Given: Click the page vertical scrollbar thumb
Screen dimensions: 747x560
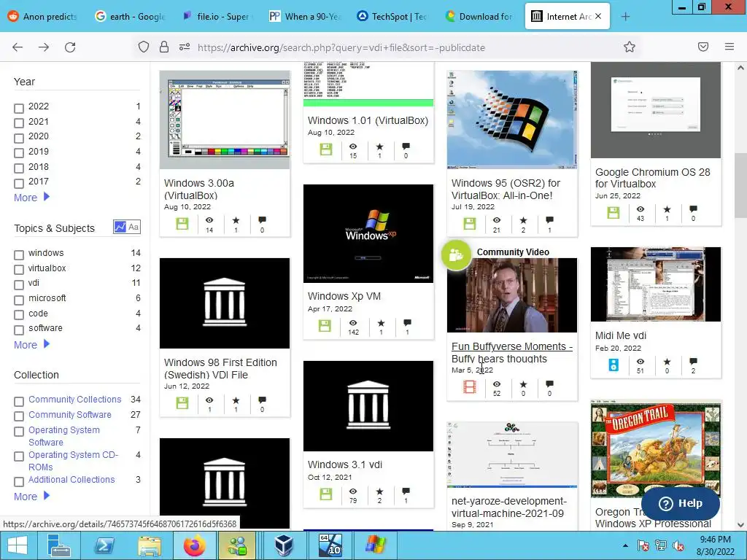Looking at the screenshot, I should (740, 184).
